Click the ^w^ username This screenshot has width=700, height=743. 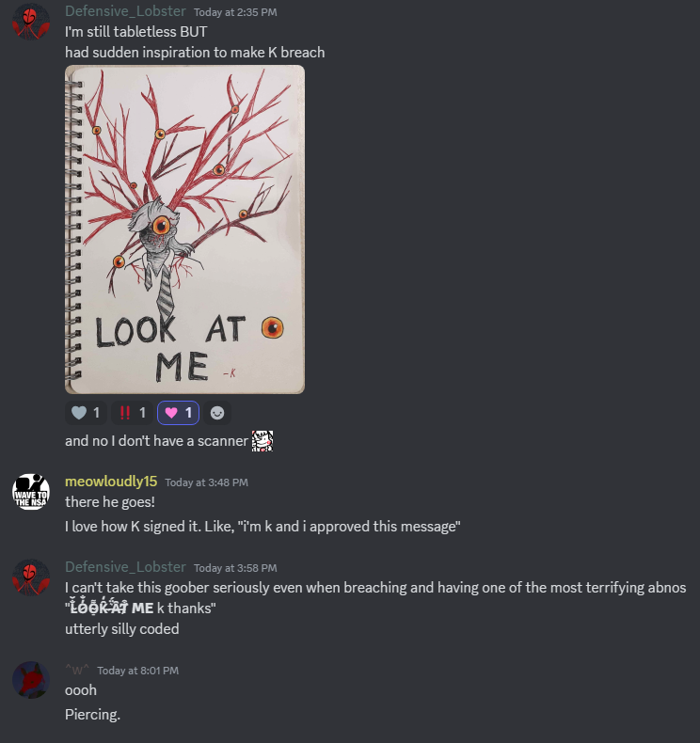click(77, 670)
